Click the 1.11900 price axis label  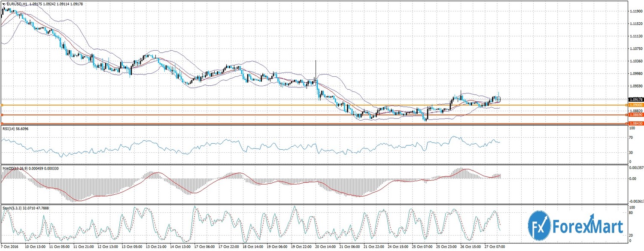point(635,12)
